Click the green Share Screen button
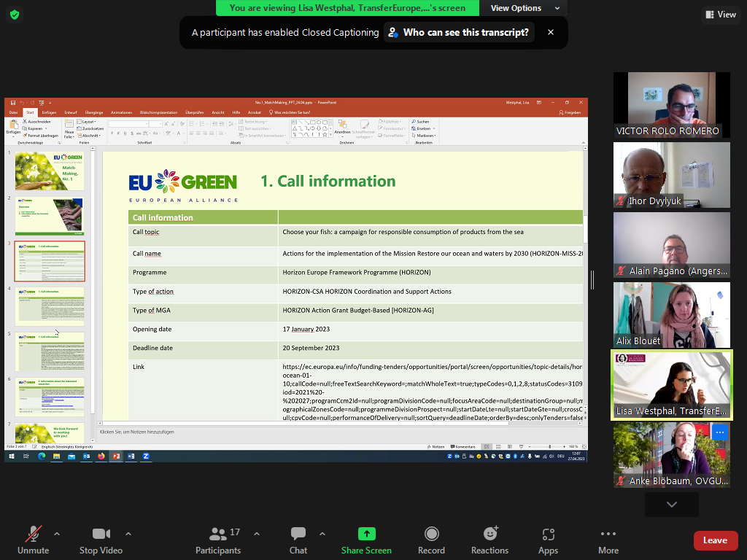Viewport: 747px width, 560px height. click(x=366, y=540)
